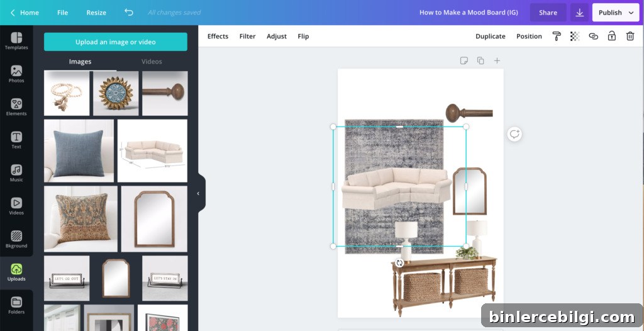
Task: Select the blue pillow upload thumbnail
Action: [x=79, y=151]
